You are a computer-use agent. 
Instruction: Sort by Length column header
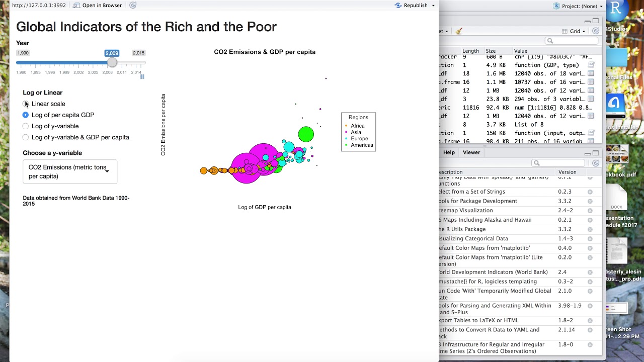470,51
